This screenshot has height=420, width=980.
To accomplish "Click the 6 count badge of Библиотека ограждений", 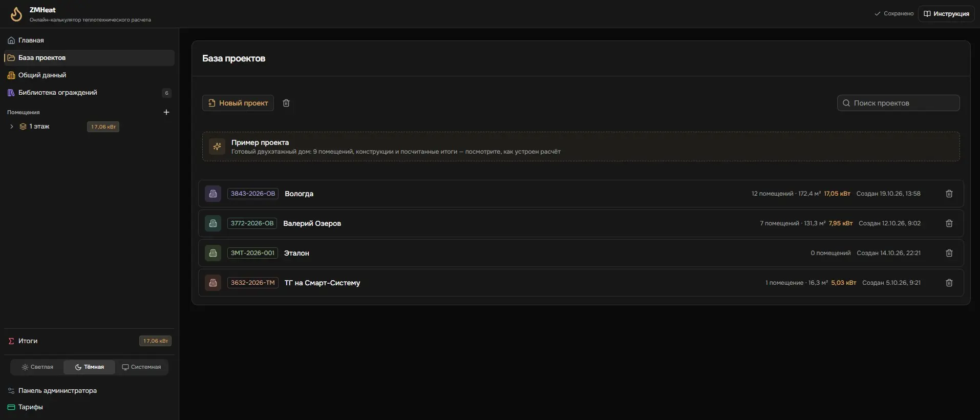I will [x=166, y=93].
